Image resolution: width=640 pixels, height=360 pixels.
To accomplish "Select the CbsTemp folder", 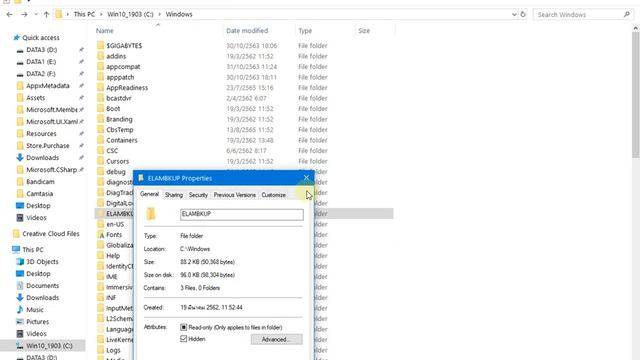I will tap(120, 130).
